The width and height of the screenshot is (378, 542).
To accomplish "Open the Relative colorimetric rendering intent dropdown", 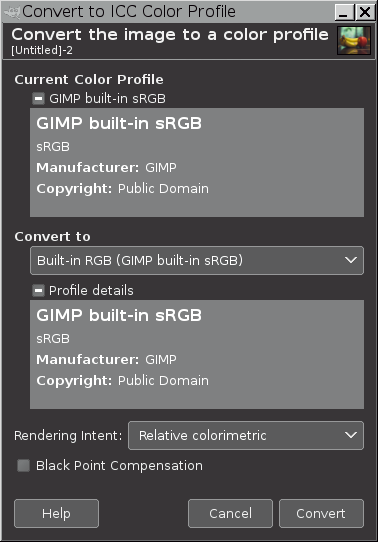I will tap(246, 435).
